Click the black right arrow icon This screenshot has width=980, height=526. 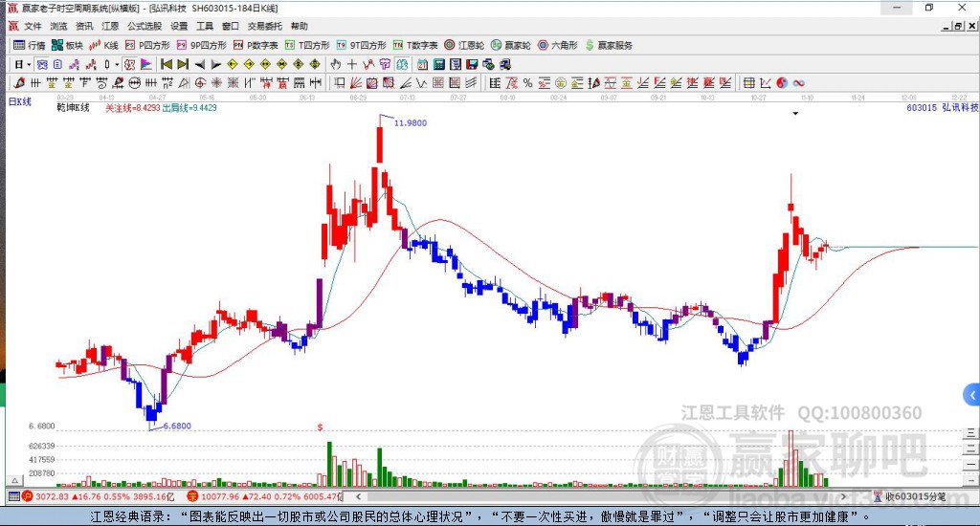coord(215,64)
